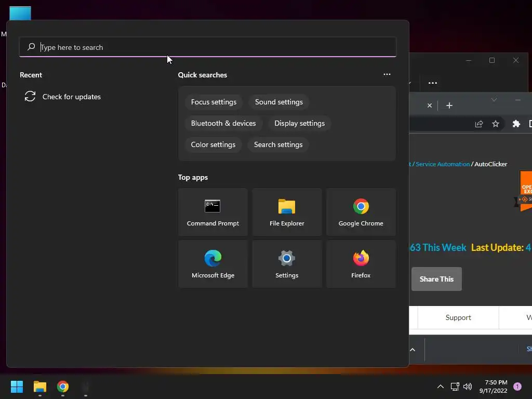
Task: Select Display settings quick search
Action: point(300,124)
